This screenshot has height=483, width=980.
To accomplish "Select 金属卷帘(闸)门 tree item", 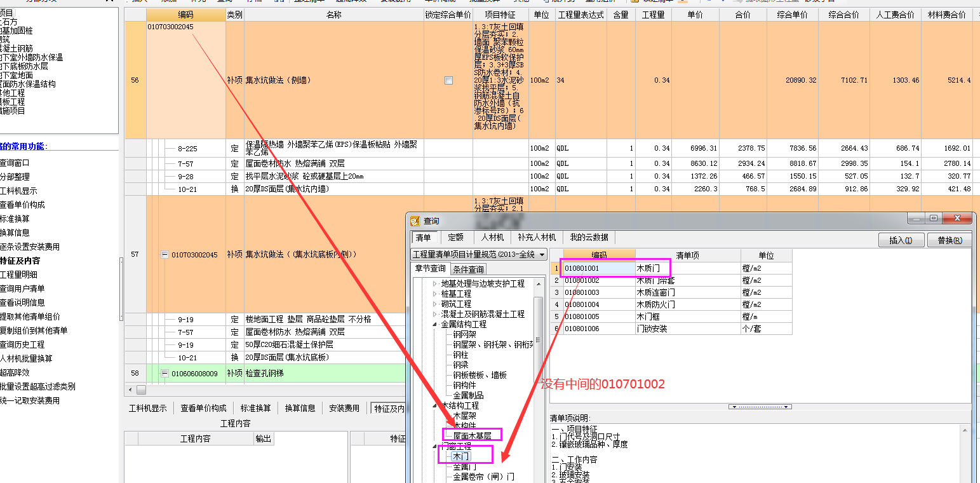I will [484, 477].
